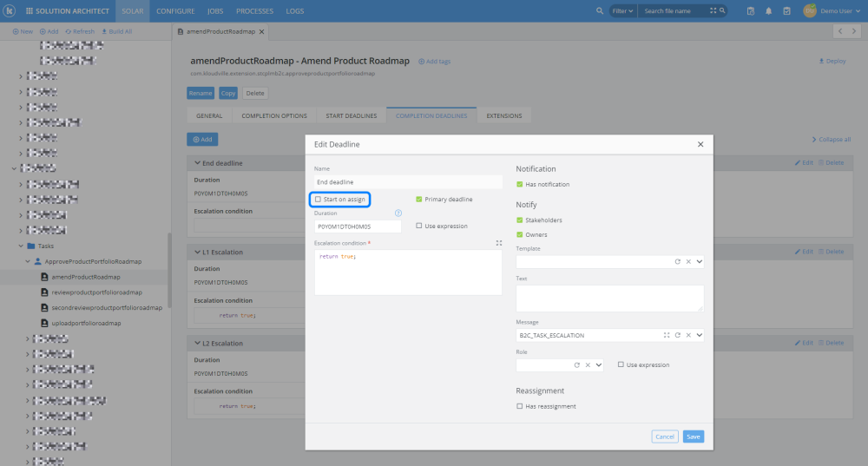
Task: Click the Save button
Action: click(x=693, y=436)
